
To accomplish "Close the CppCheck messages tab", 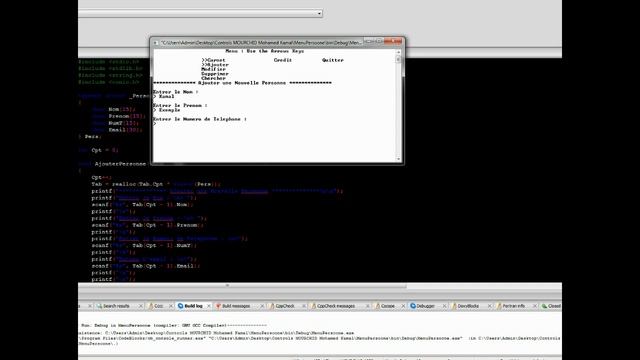I will (367, 306).
